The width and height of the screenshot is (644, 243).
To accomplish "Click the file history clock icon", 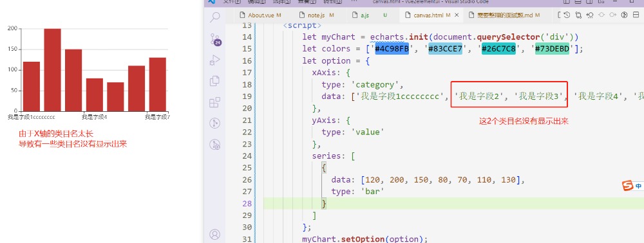I will (567, 15).
